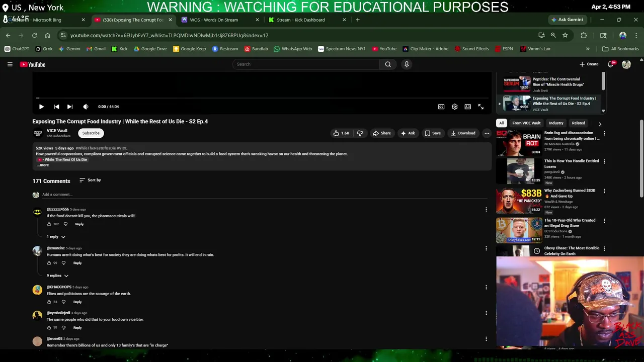Open options for Entitled Losers video
The width and height of the screenshot is (644, 362).
tap(604, 161)
